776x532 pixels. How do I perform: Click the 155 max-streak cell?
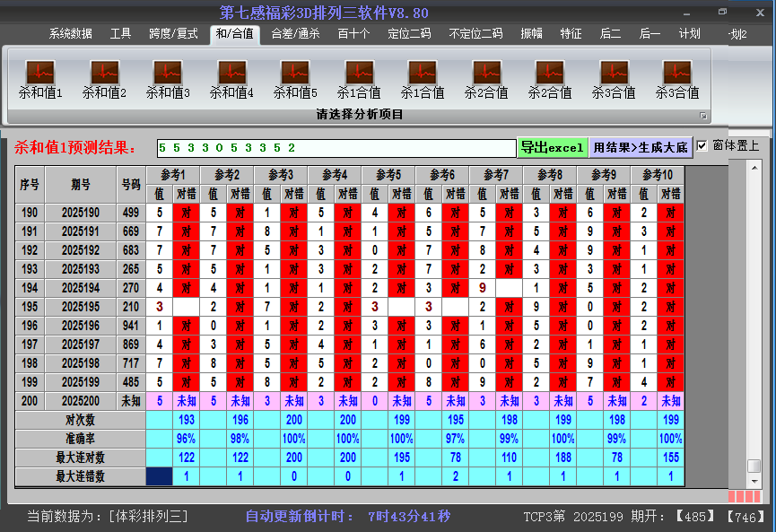click(x=670, y=458)
